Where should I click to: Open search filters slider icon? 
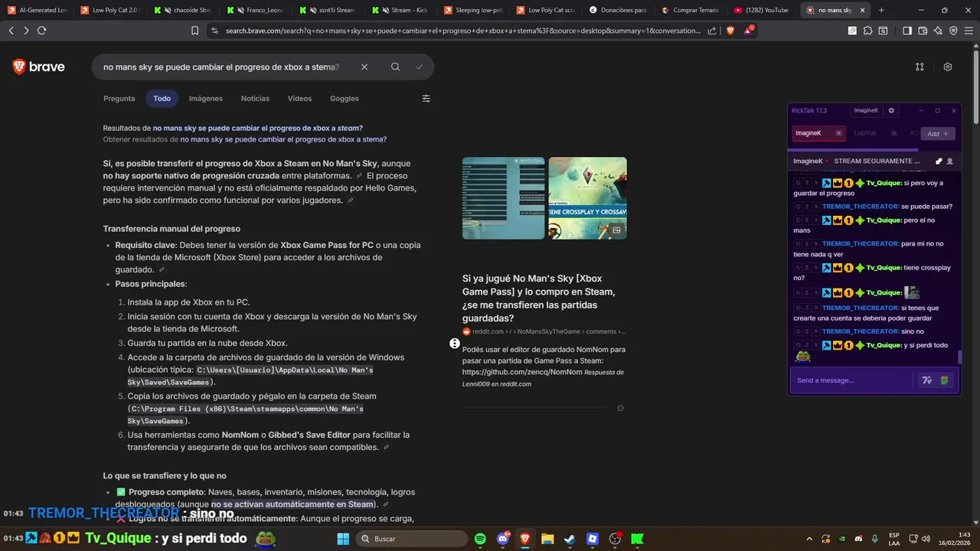[426, 99]
